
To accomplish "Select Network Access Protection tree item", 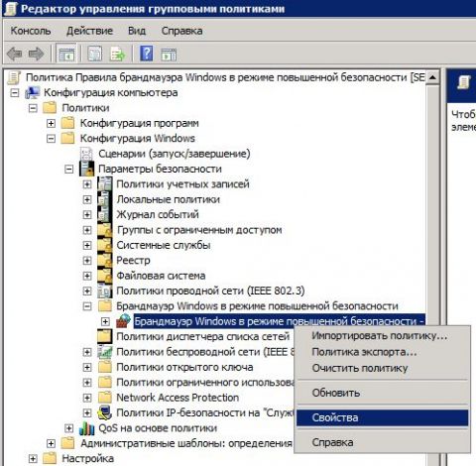I will 178,398.
